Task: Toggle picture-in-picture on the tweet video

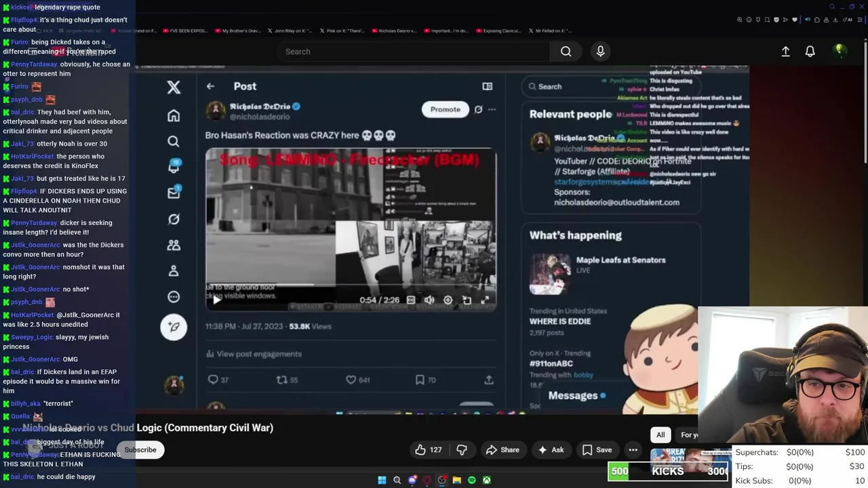Action: (x=467, y=300)
